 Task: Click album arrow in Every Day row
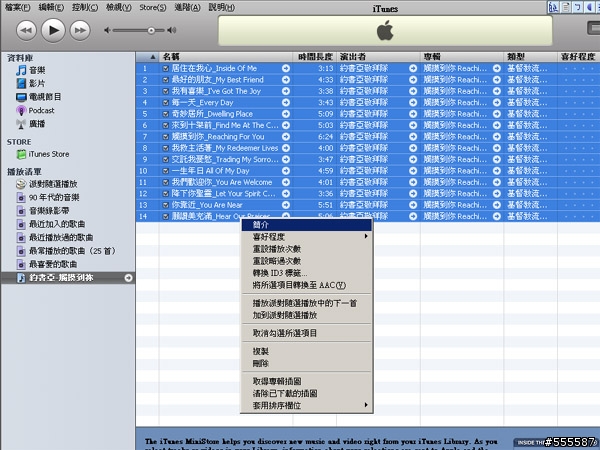[x=497, y=103]
